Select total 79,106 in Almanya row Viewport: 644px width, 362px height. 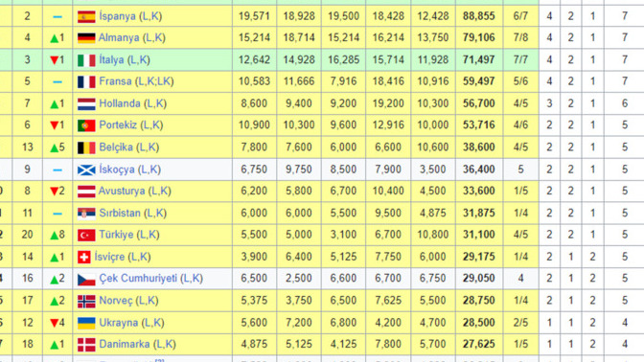[478, 38]
